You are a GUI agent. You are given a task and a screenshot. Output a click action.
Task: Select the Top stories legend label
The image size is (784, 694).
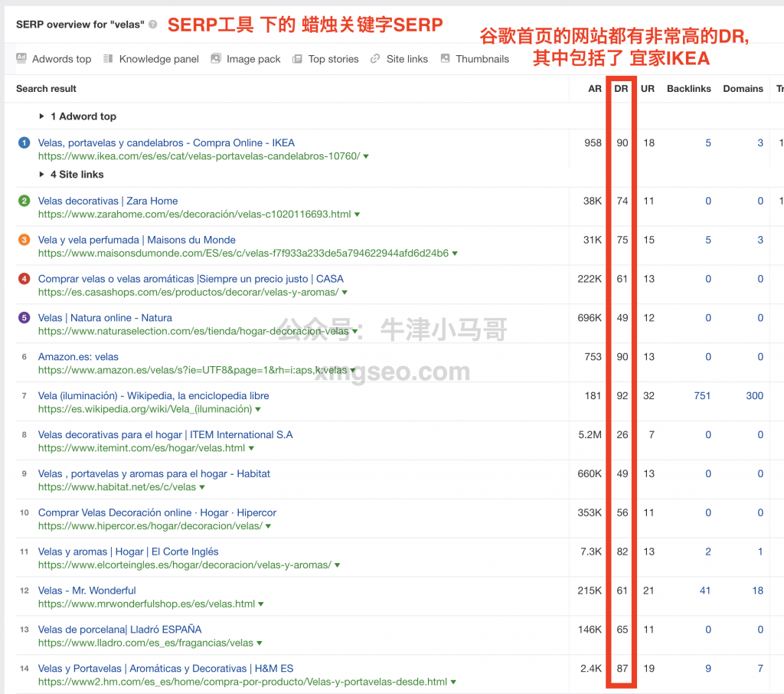(x=334, y=59)
